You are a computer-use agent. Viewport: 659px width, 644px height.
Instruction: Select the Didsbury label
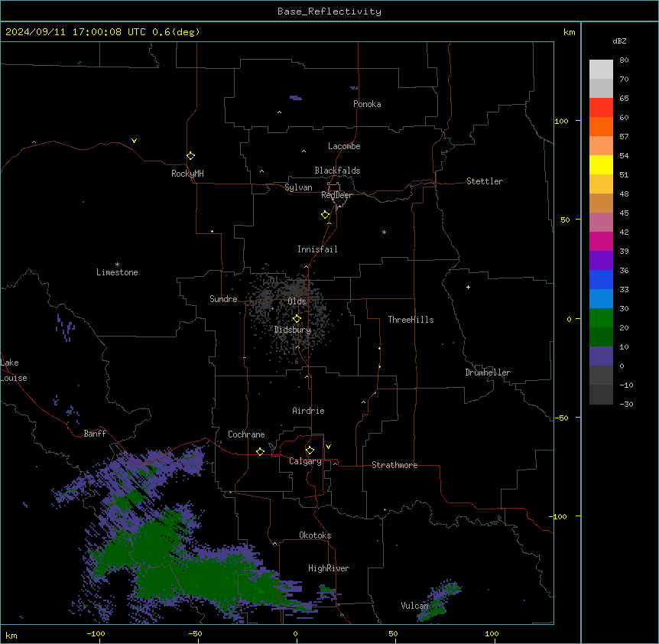tap(293, 330)
